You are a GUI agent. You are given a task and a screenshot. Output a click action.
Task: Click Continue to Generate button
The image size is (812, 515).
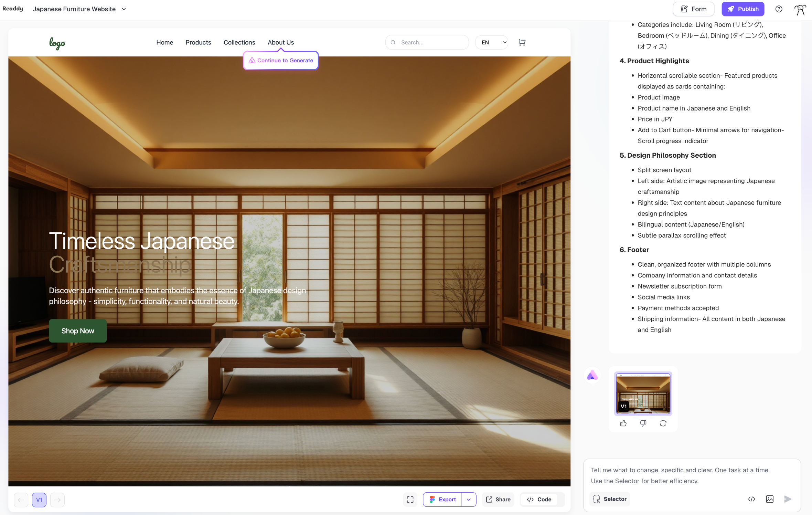281,60
